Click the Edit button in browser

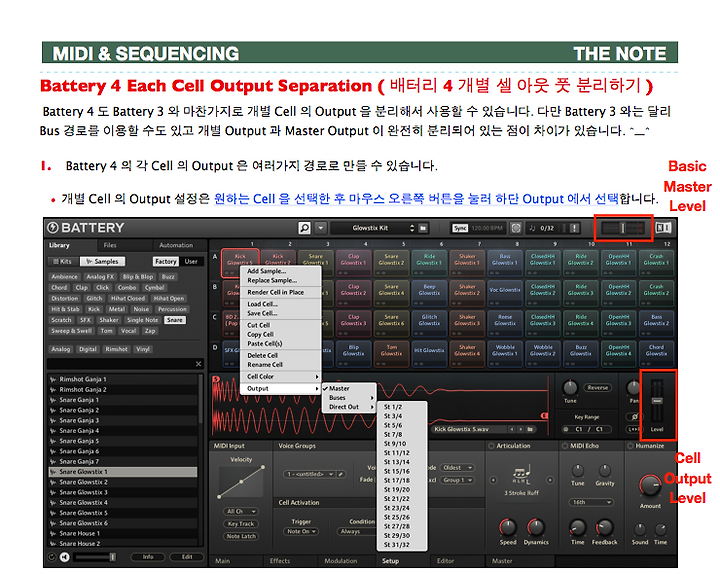(x=187, y=557)
